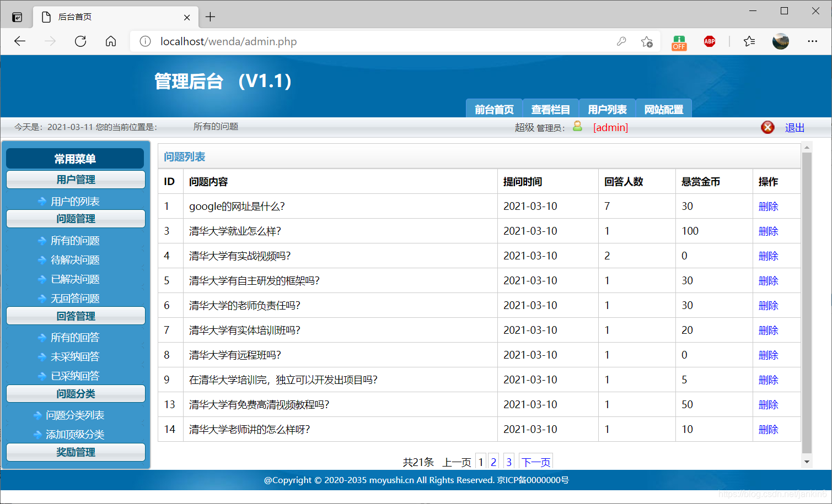832x504 pixels.
Task: Open 待解决问题 in sidebar
Action: (x=75, y=260)
